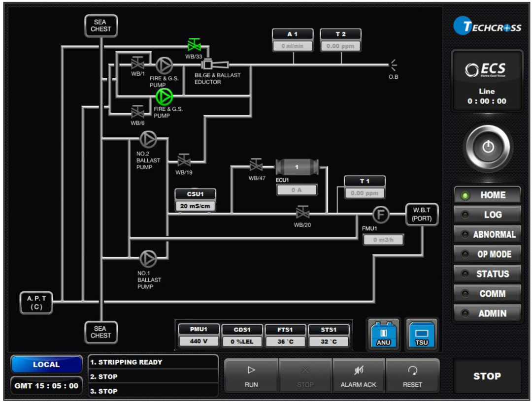Click the NO.1 Ballast Pump icon
The height and width of the screenshot is (403, 532).
point(148,258)
